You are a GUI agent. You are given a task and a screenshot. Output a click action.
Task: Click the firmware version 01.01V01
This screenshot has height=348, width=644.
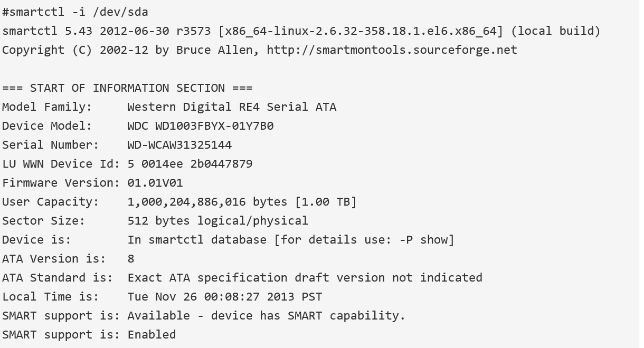point(155,183)
